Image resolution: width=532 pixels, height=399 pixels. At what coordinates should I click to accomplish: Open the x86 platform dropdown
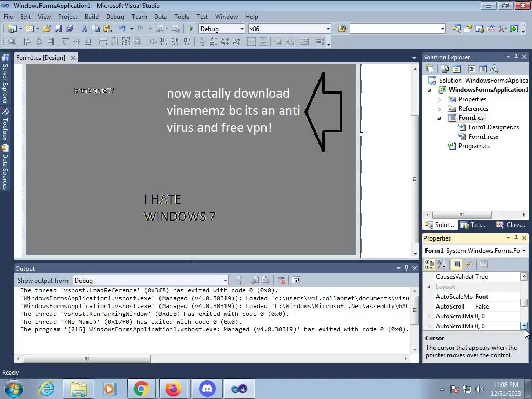point(328,29)
